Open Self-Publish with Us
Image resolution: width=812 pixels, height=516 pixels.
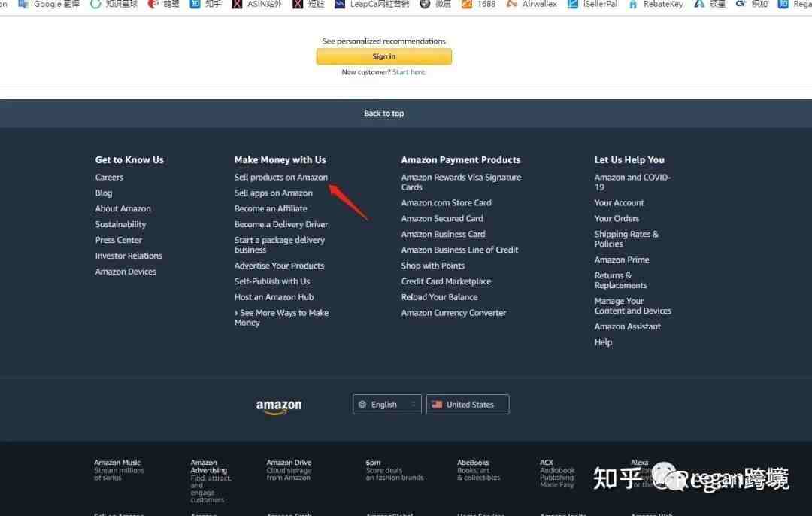point(272,281)
